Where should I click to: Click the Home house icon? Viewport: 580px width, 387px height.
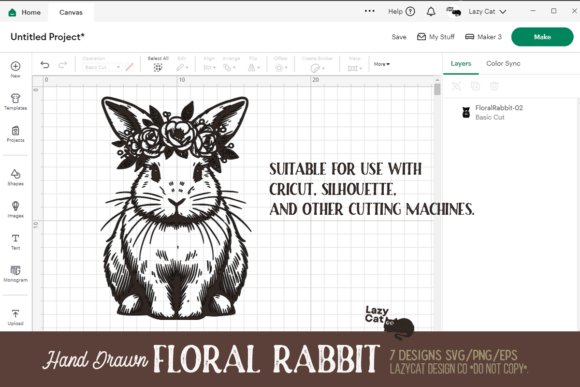click(x=12, y=12)
